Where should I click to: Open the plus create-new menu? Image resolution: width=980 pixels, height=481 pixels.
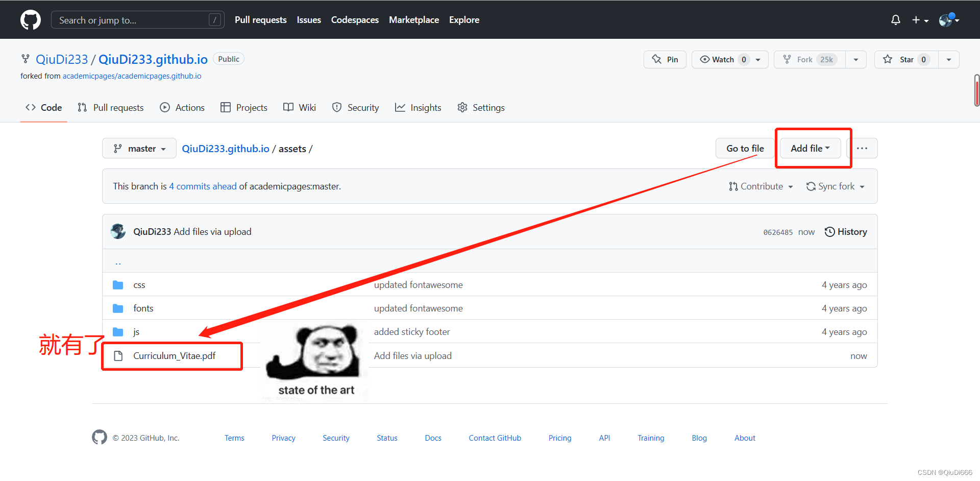[920, 20]
